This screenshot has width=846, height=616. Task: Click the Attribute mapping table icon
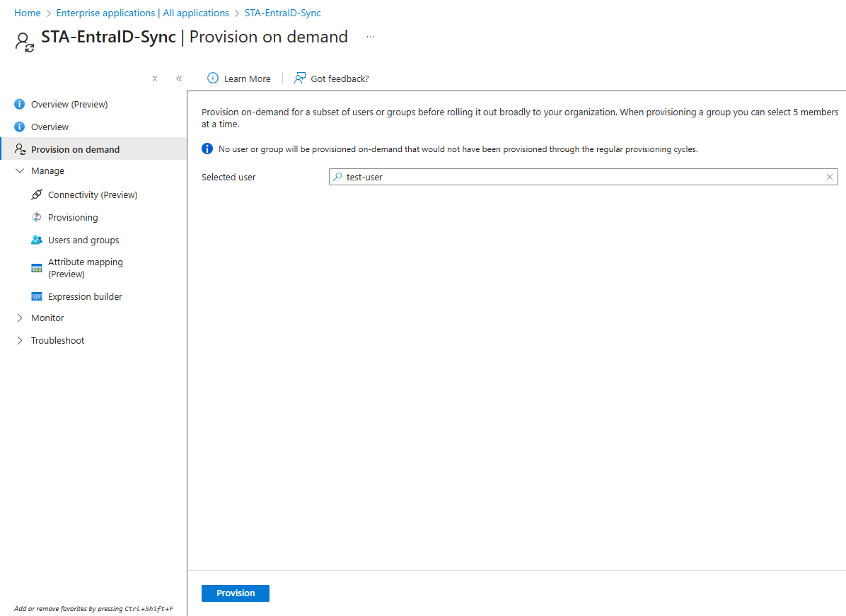tap(37, 268)
